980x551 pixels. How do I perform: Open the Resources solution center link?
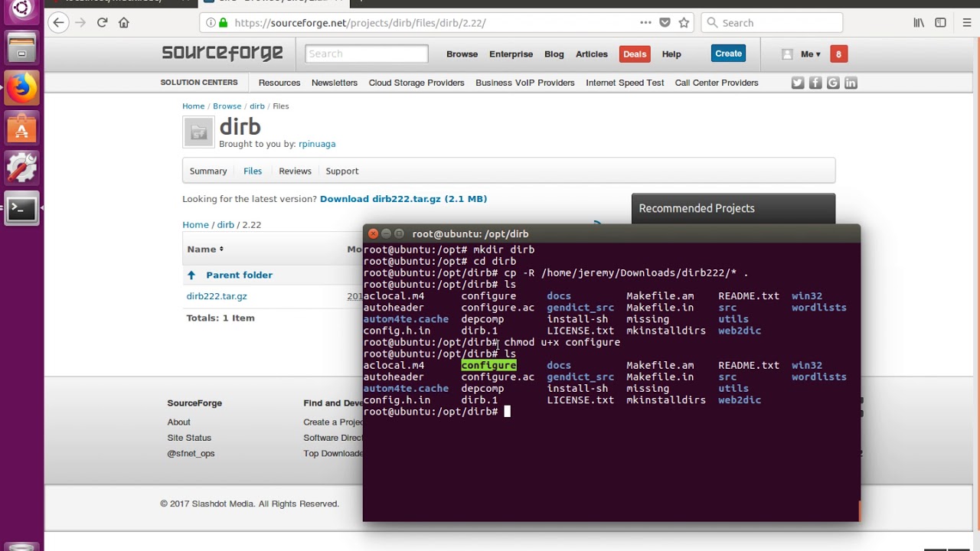click(x=279, y=83)
